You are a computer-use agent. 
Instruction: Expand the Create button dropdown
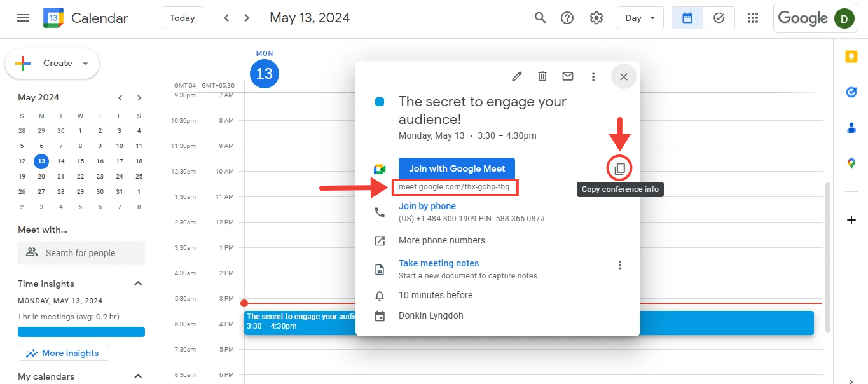point(85,64)
